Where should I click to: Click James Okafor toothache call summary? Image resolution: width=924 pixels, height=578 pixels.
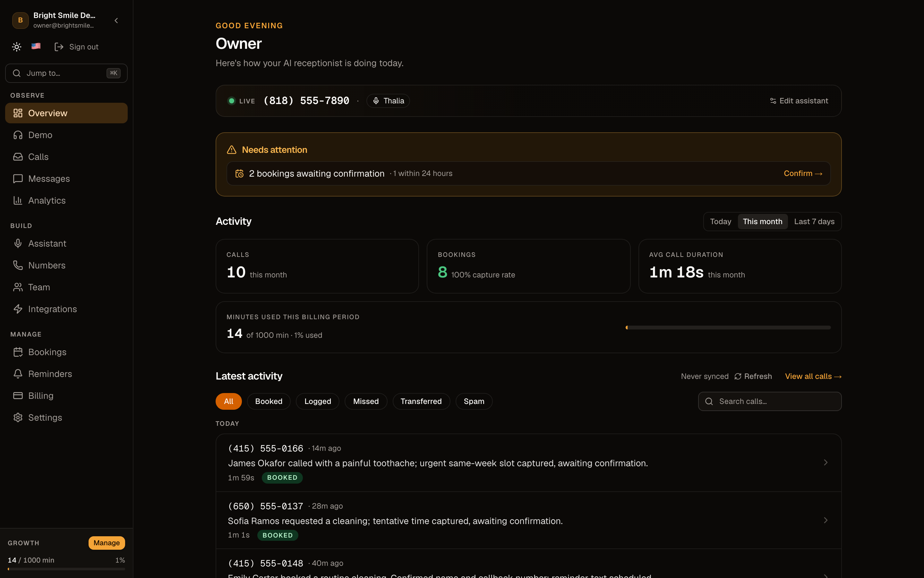tap(438, 463)
